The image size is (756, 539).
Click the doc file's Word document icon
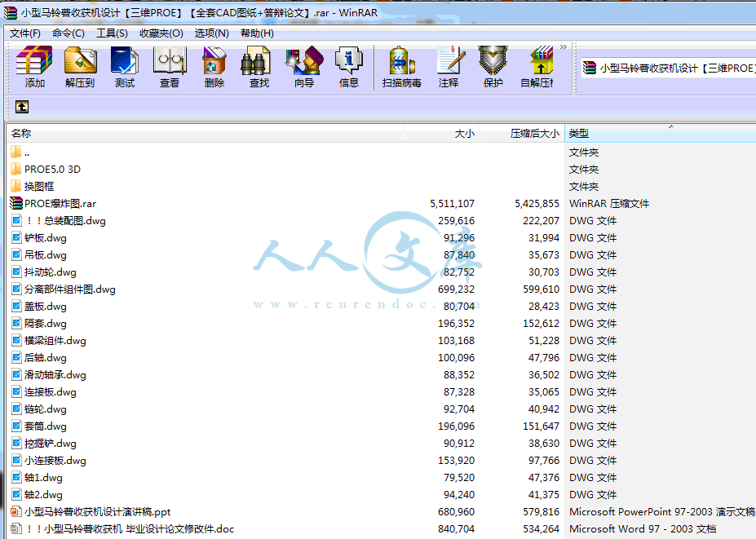tap(16, 529)
